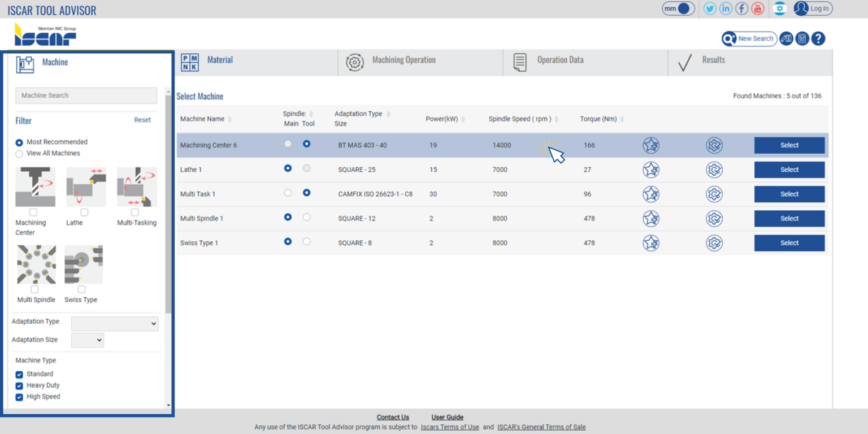Image resolution: width=868 pixels, height=434 pixels.
Task: Expand the Adaptation Size dropdown
Action: [88, 340]
